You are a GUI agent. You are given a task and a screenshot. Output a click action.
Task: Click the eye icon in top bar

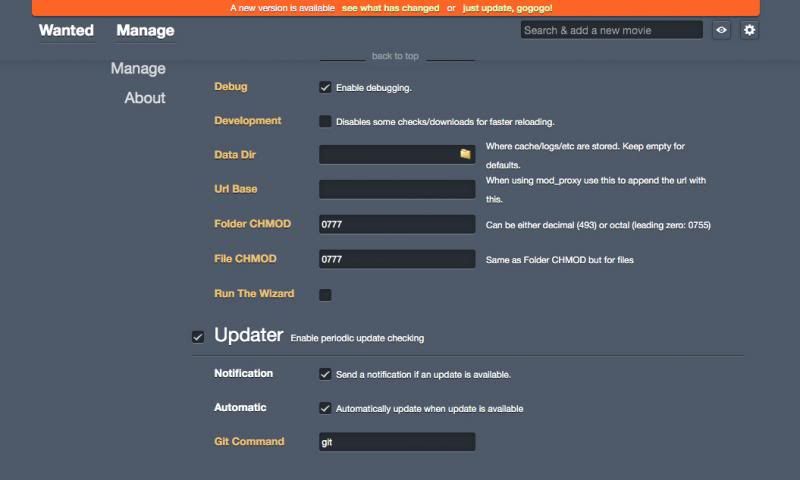pos(721,30)
